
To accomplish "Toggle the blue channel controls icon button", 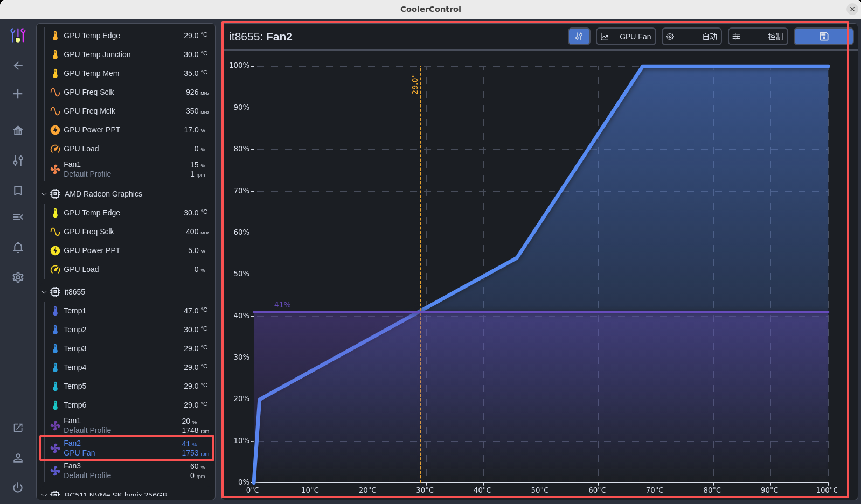I will click(x=579, y=37).
